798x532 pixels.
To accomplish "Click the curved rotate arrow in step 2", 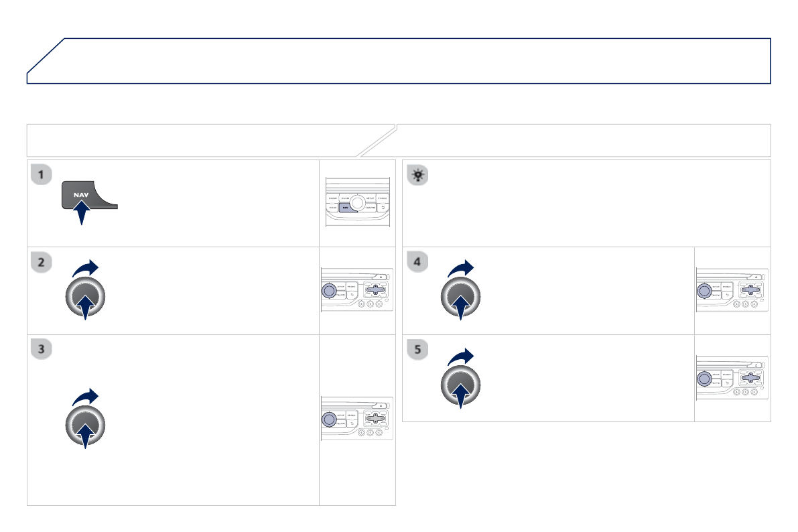I will point(86,269).
